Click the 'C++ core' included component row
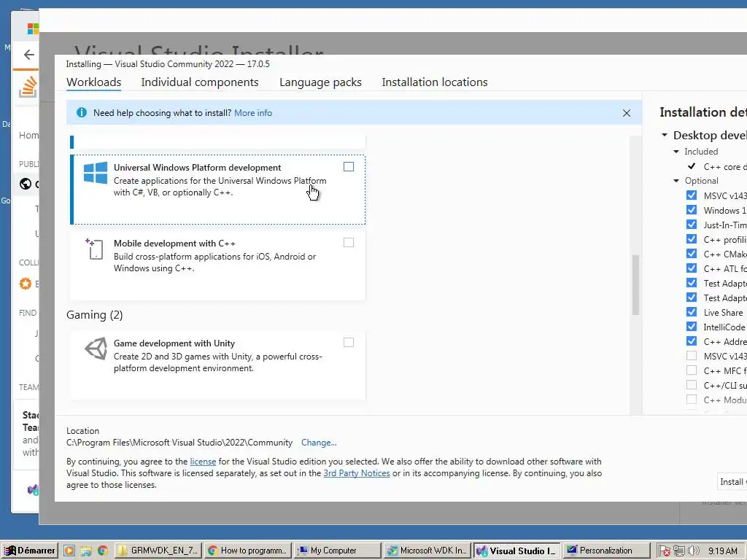Image resolution: width=747 pixels, height=560 pixels. click(x=716, y=167)
